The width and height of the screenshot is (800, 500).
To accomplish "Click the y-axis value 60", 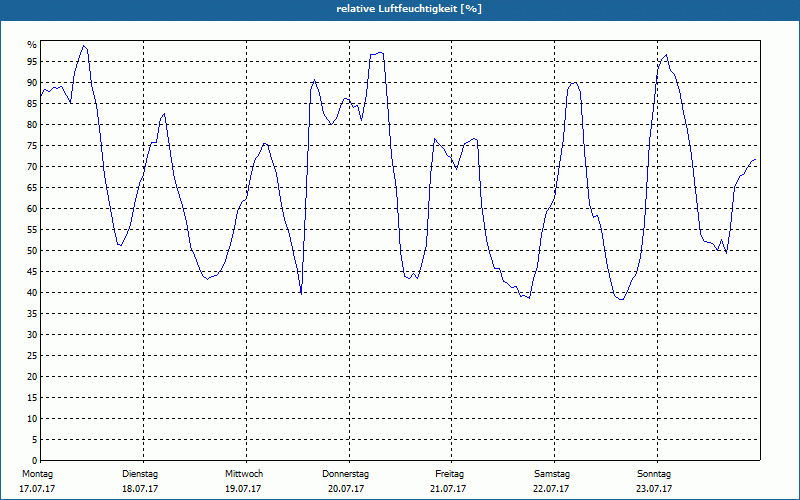I will coord(32,209).
